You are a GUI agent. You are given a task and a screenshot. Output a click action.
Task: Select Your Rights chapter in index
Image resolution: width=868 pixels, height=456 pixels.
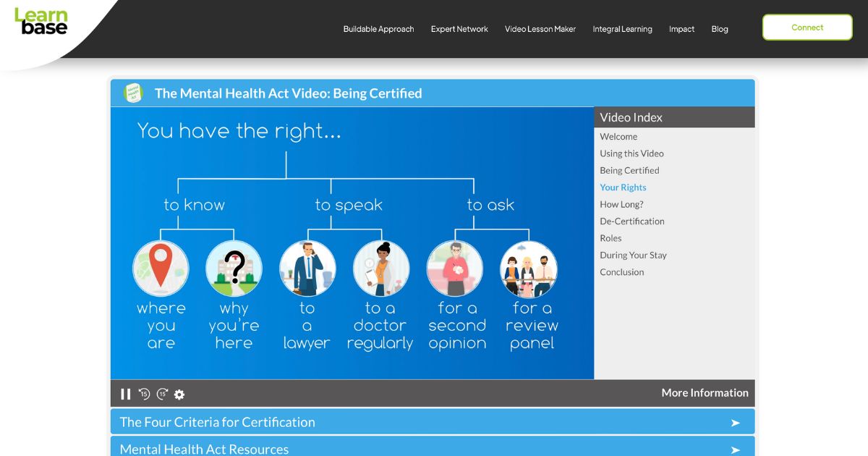click(623, 187)
